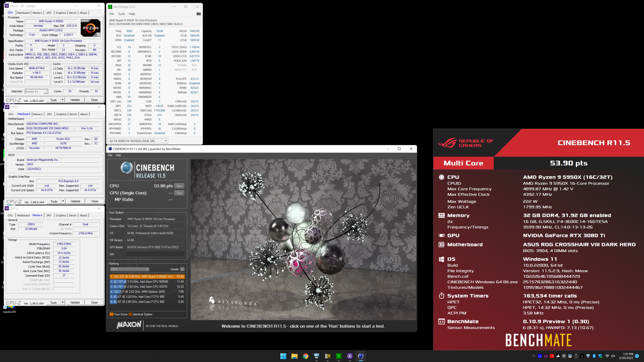Click the ZenTimings tREFI value 14029
This screenshot has width=644, height=362.
pos(159,106)
